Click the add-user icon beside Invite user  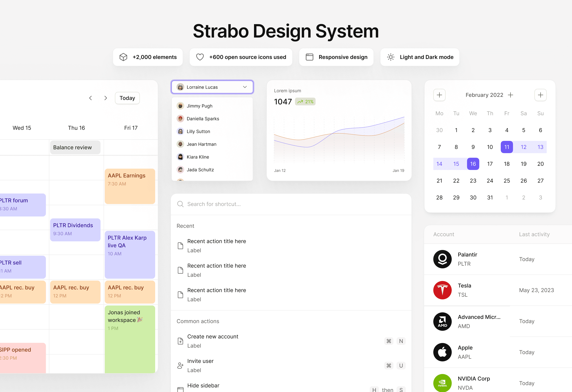(180, 365)
